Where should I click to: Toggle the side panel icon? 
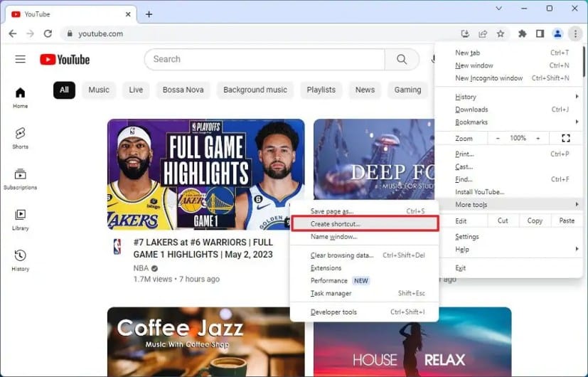coord(540,33)
